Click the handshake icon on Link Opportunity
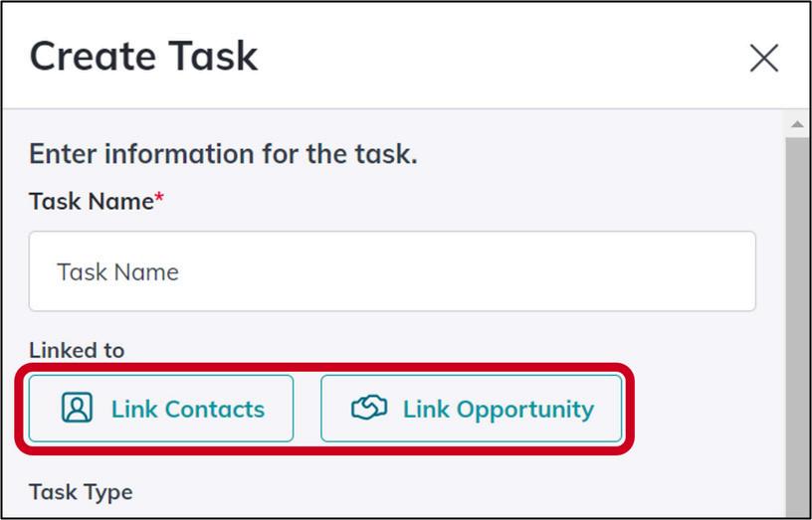Image resolution: width=812 pixels, height=520 pixels. tap(369, 408)
